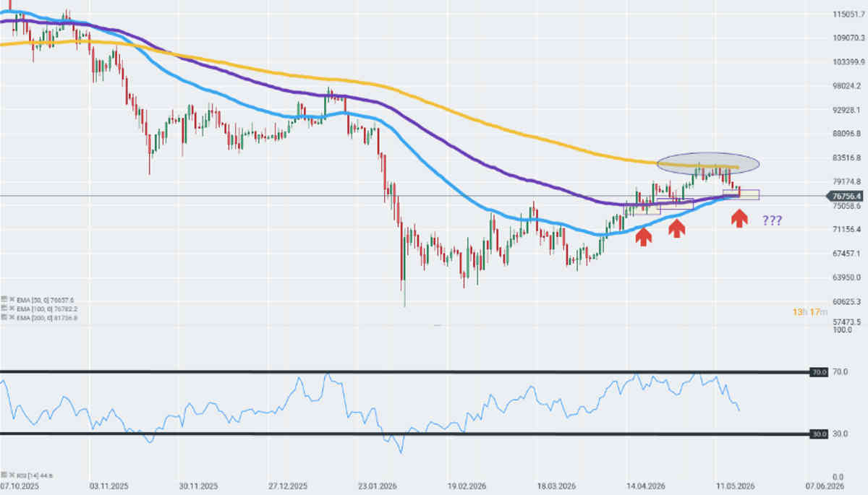Open settings icon for EMA 50 indicator
868x495 pixels.
tap(4, 298)
